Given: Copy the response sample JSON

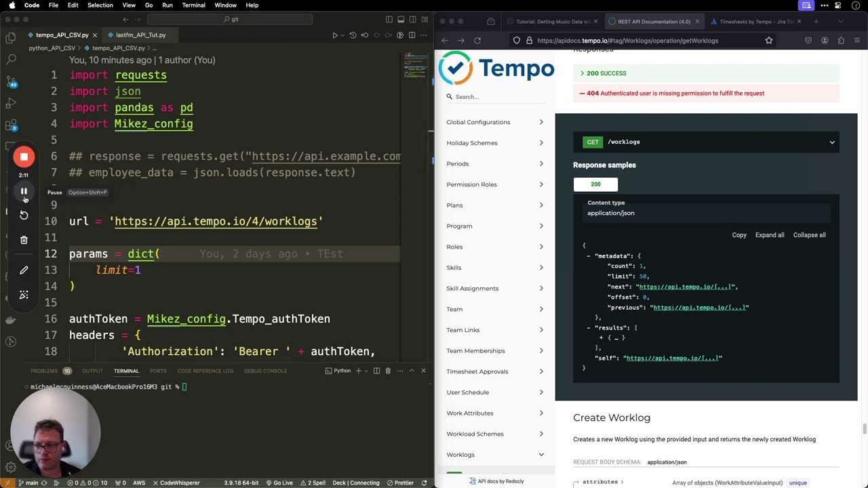Looking at the screenshot, I should [739, 235].
